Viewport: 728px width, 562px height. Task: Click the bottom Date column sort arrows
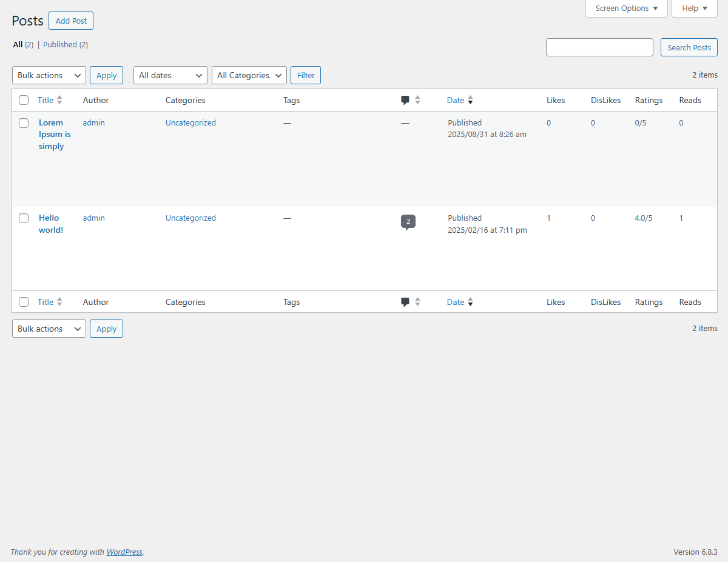(470, 301)
